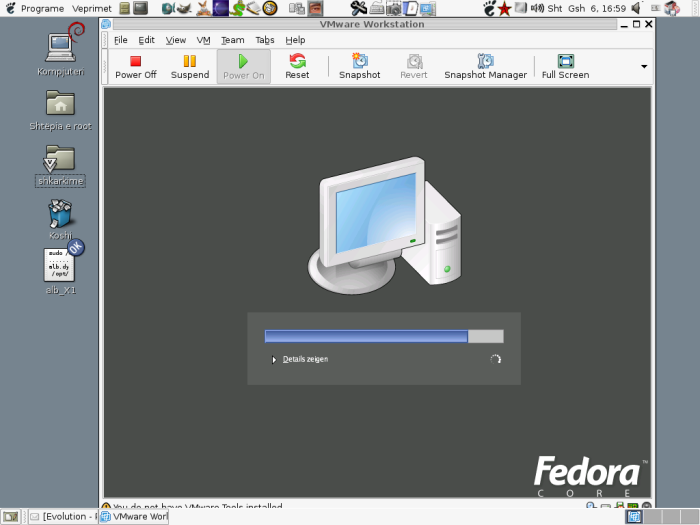
Task: Open the VMware window menu icon
Action: (106, 24)
